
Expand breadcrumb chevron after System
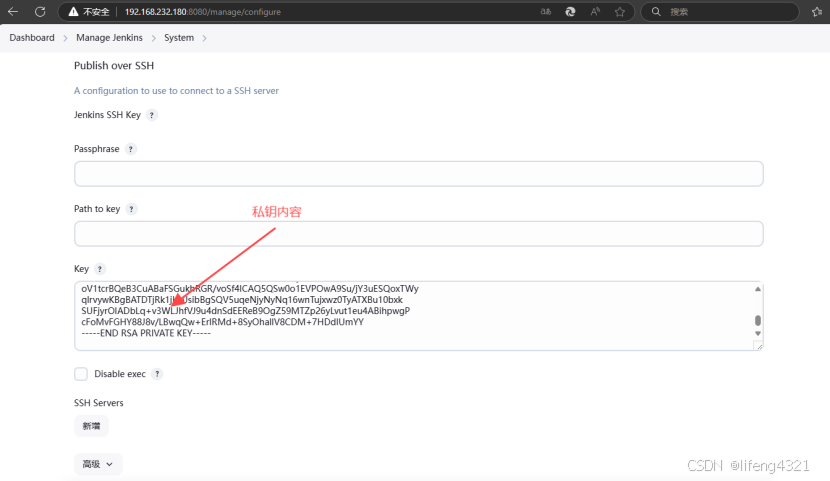pos(204,38)
